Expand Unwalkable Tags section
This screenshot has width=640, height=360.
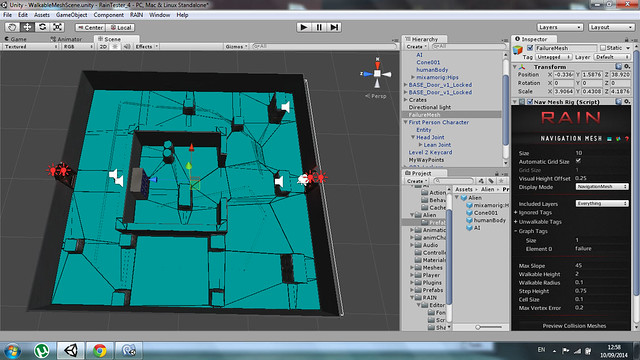click(516, 222)
